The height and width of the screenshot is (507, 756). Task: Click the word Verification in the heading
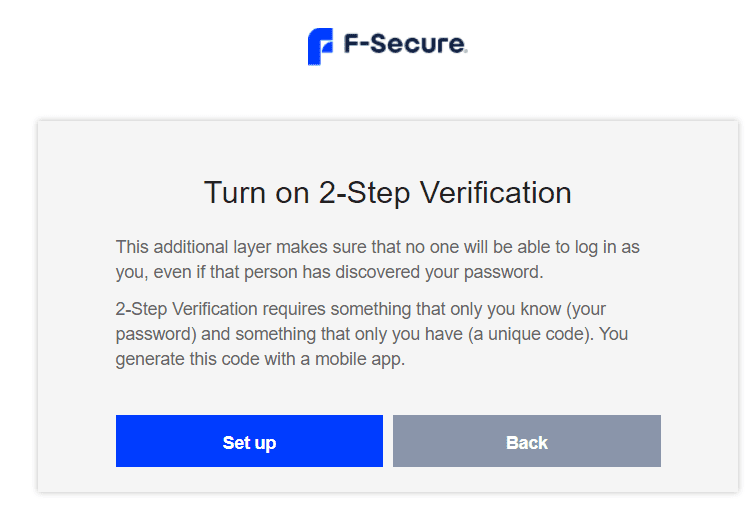coord(495,193)
